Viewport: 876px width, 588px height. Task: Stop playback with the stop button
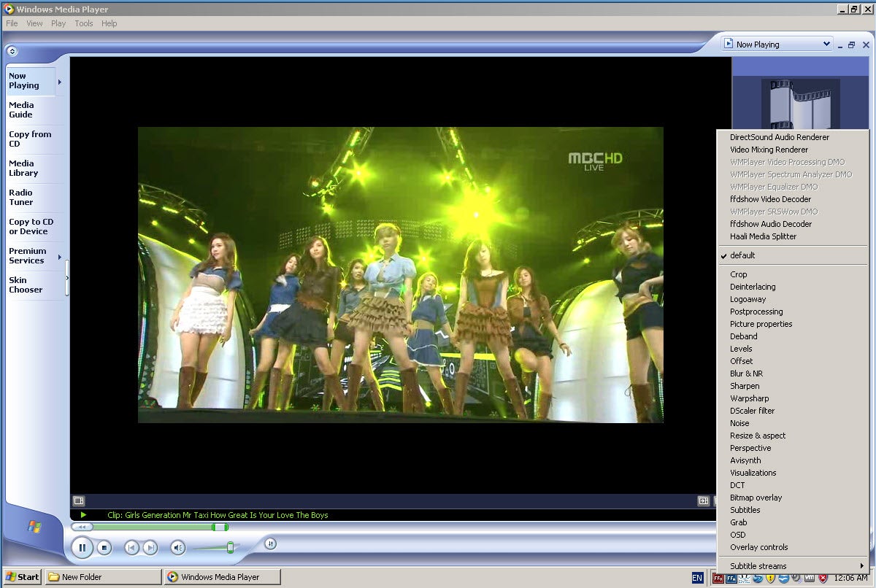click(104, 547)
